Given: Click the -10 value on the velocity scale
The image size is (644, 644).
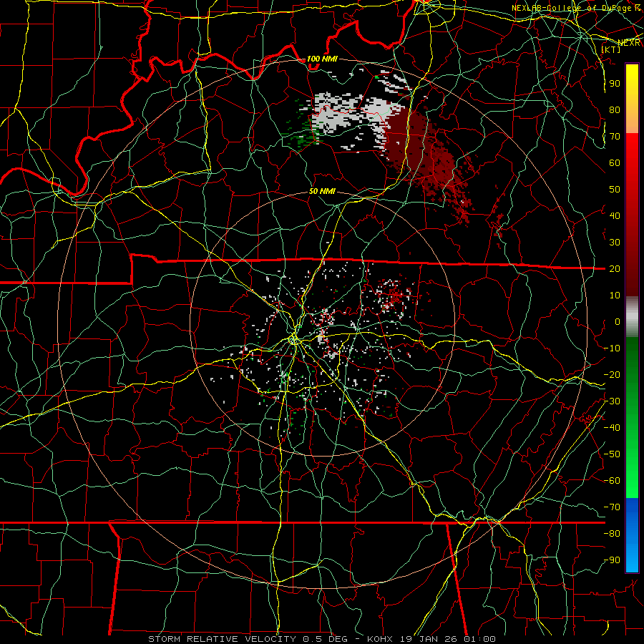Looking at the screenshot, I should pos(612,348).
